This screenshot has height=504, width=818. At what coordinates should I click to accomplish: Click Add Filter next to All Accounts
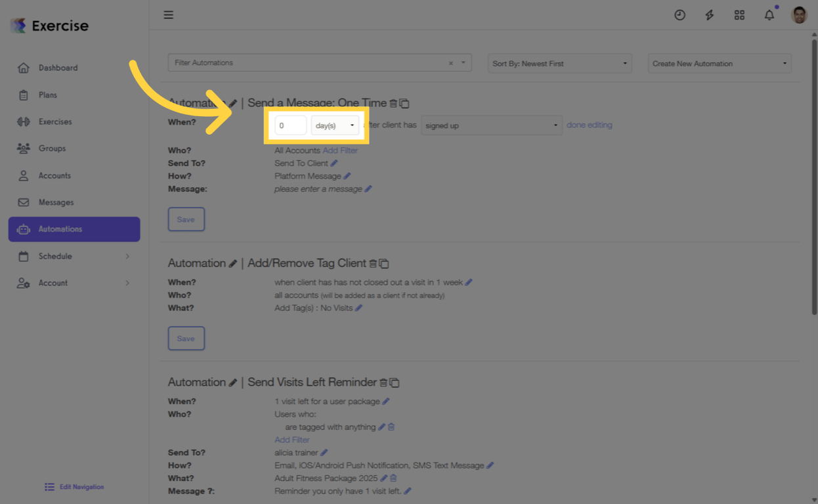pos(340,150)
